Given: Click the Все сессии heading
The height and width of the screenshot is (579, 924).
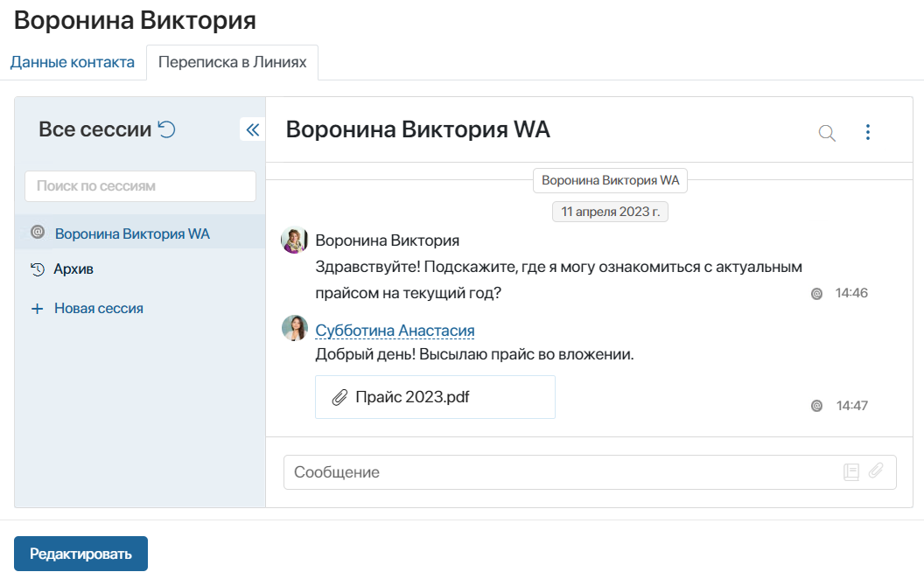Looking at the screenshot, I should tap(94, 129).
